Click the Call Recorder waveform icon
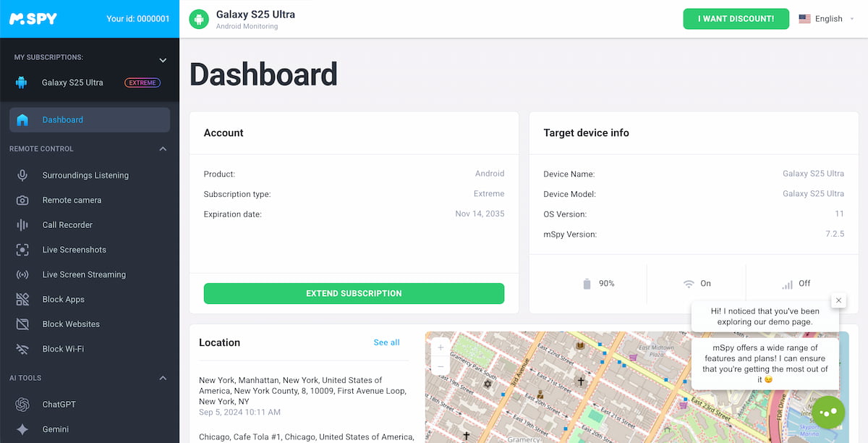The image size is (868, 443). [22, 225]
